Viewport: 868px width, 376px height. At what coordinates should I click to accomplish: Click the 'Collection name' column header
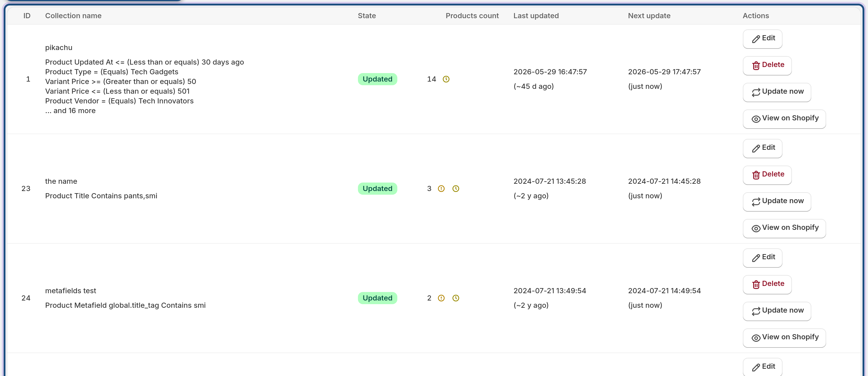(x=73, y=16)
